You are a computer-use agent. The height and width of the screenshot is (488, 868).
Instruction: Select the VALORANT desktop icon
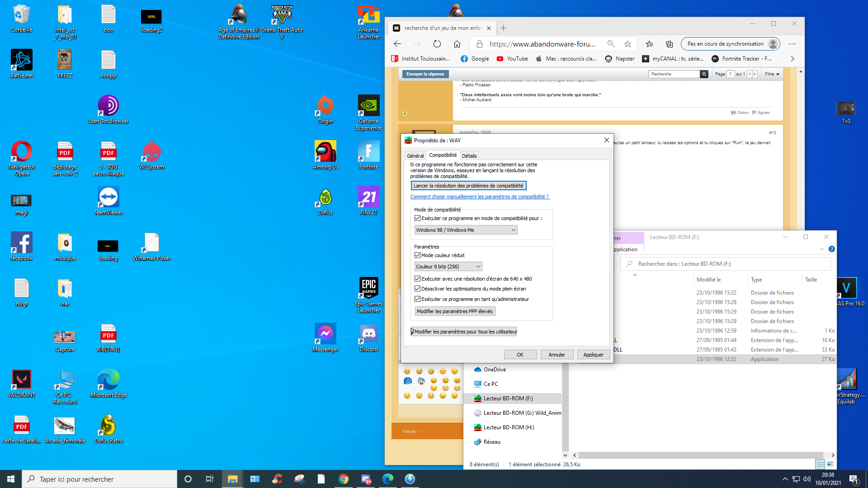pyautogui.click(x=22, y=384)
